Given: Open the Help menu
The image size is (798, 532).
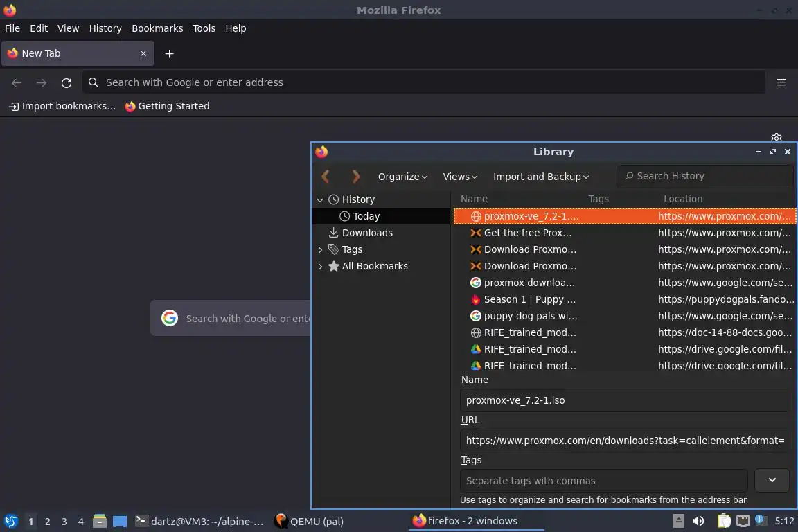Looking at the screenshot, I should point(236,28).
